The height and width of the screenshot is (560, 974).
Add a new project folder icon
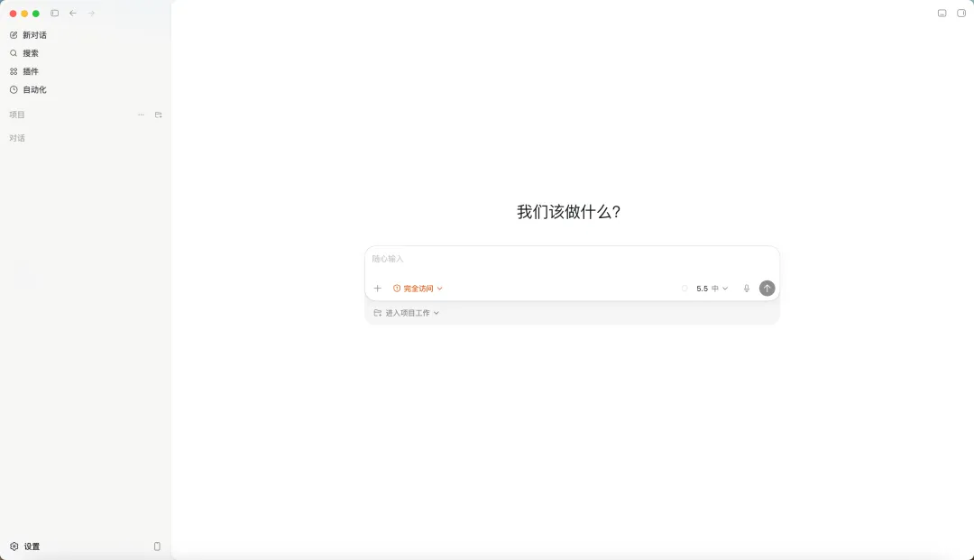159,115
